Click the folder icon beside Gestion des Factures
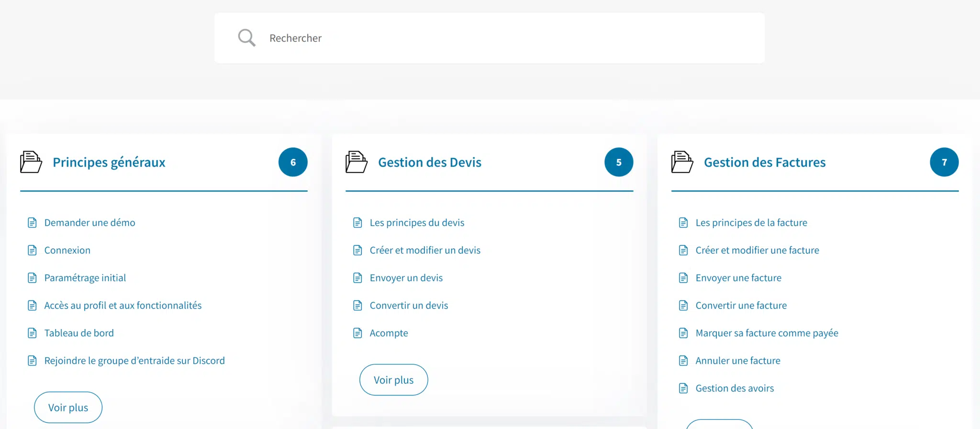Image resolution: width=980 pixels, height=429 pixels. tap(682, 162)
